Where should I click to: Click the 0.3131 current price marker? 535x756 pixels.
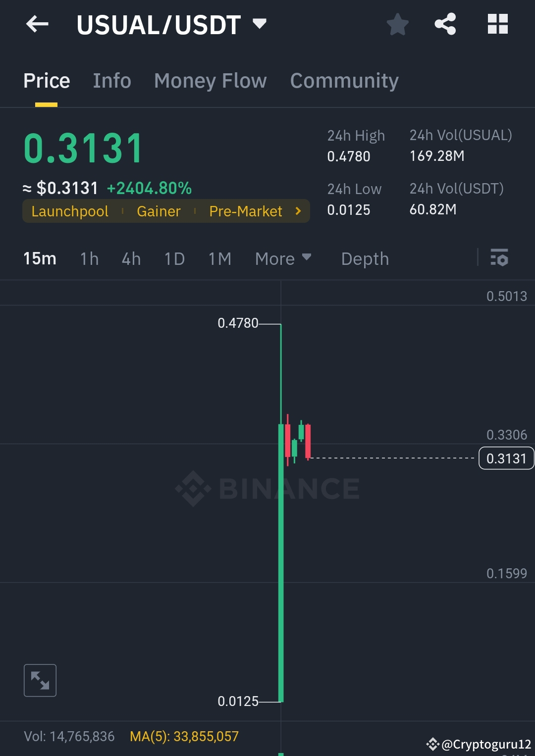tap(506, 458)
